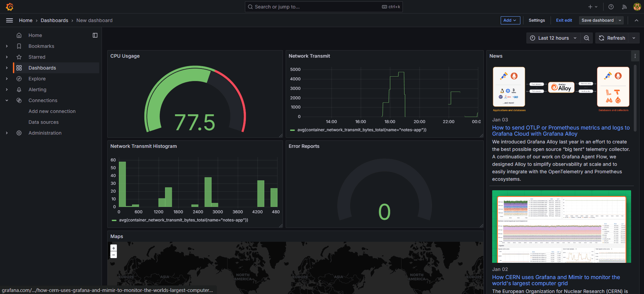
Task: Open the news RSS feed icon
Action: tap(624, 7)
